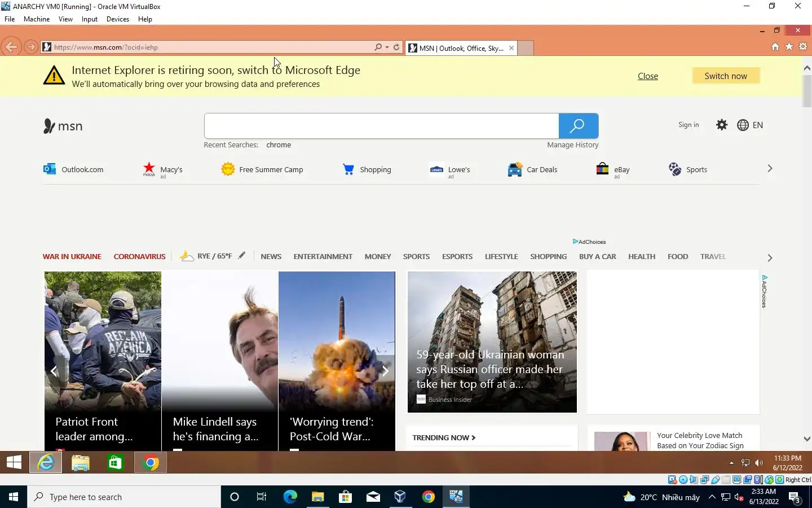Click the host Type here to search box
The width and height of the screenshot is (812, 508).
click(x=124, y=497)
